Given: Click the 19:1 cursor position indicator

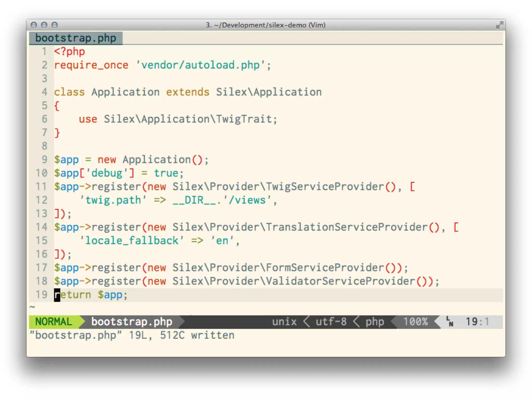Looking at the screenshot, I should (477, 322).
